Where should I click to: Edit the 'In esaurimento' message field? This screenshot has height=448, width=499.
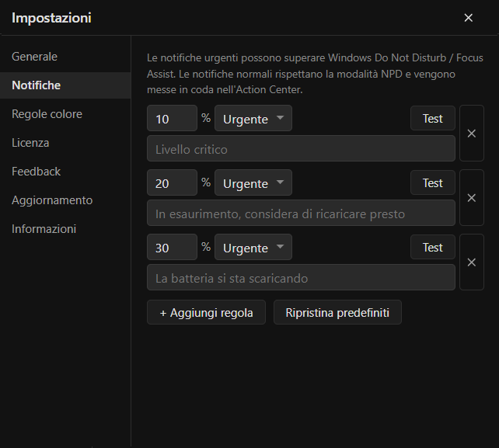pos(301,213)
